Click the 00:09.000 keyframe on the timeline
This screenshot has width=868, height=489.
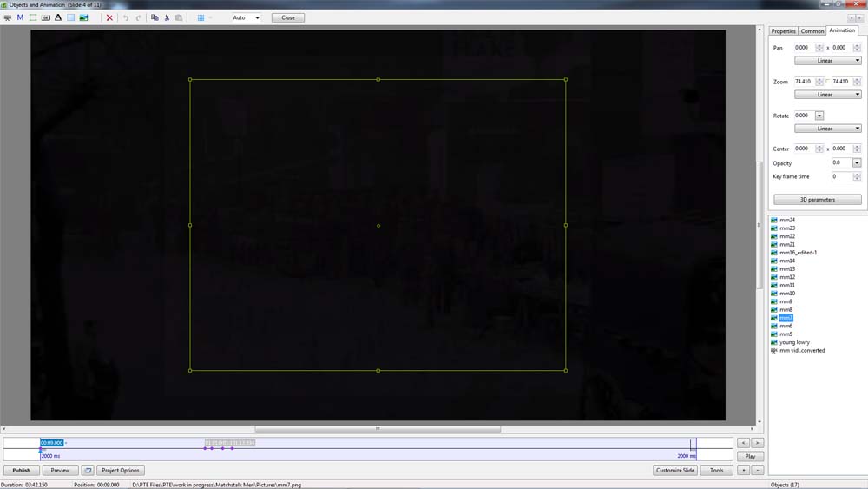[52, 443]
